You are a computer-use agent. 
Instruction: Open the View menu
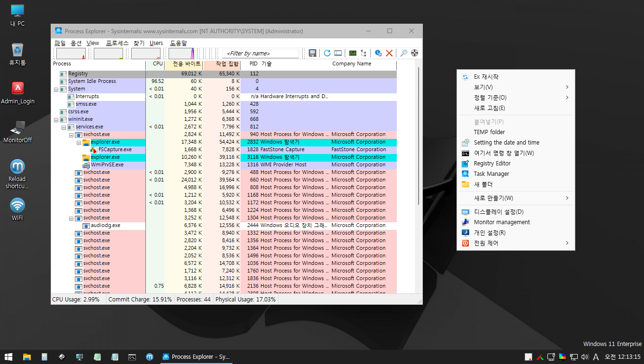(93, 43)
